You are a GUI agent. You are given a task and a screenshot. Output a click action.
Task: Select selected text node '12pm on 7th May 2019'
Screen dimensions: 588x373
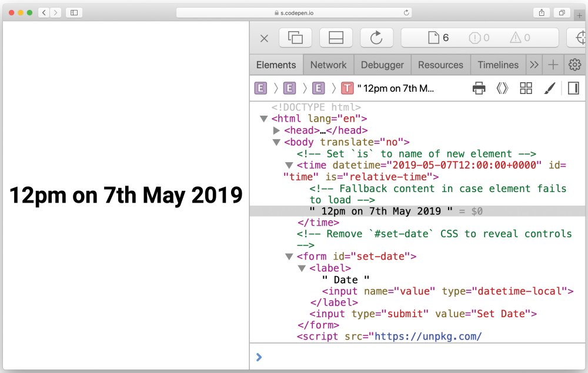click(417, 211)
